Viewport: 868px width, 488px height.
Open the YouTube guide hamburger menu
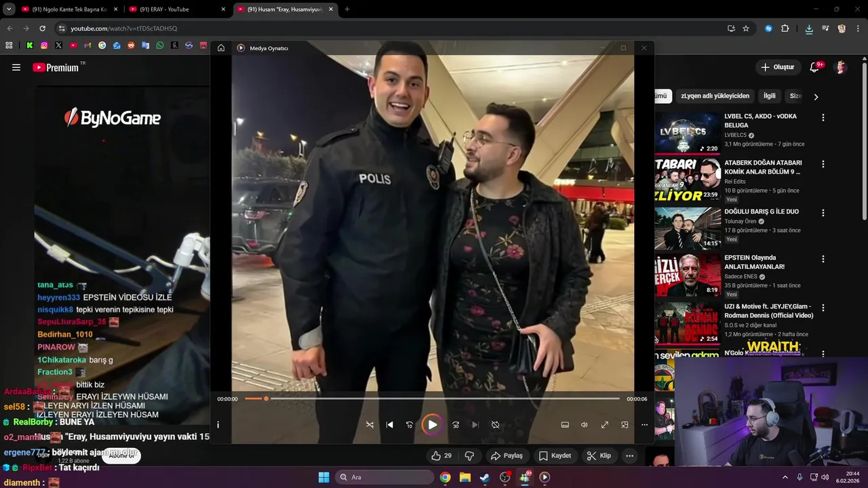click(x=16, y=67)
